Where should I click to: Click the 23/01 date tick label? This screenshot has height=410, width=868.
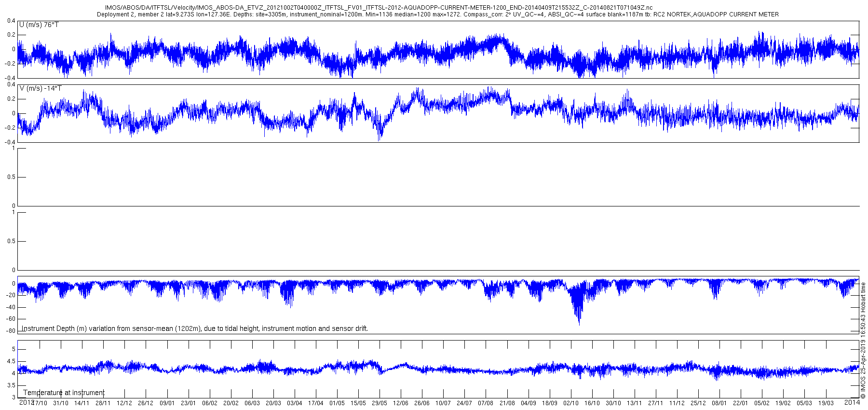coord(188,403)
